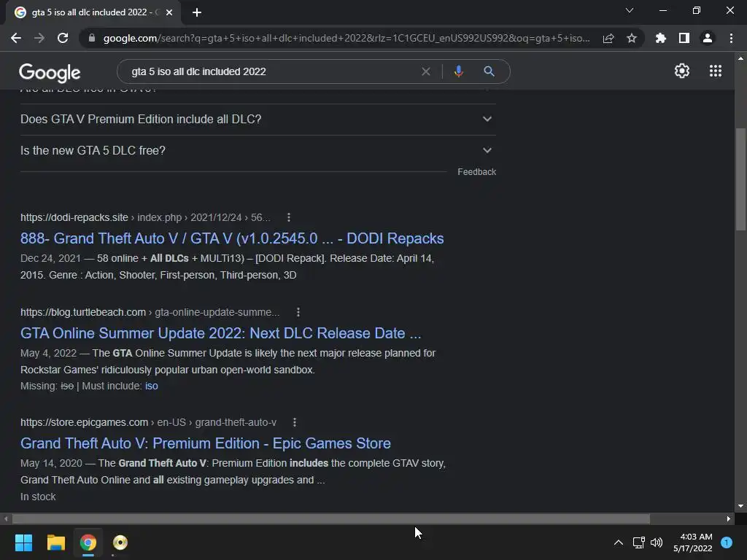This screenshot has width=747, height=560.
Task: Open the network status tray icon
Action: click(x=638, y=542)
